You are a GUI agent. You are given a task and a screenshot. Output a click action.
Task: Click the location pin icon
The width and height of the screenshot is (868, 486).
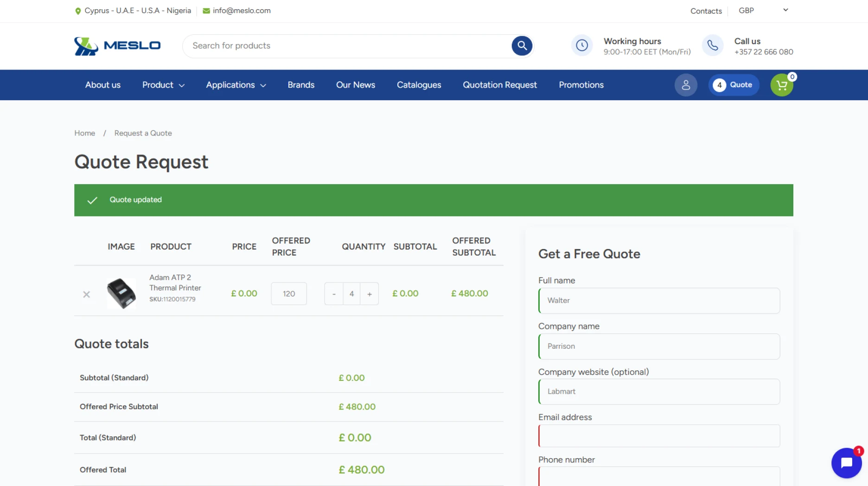[x=78, y=11]
